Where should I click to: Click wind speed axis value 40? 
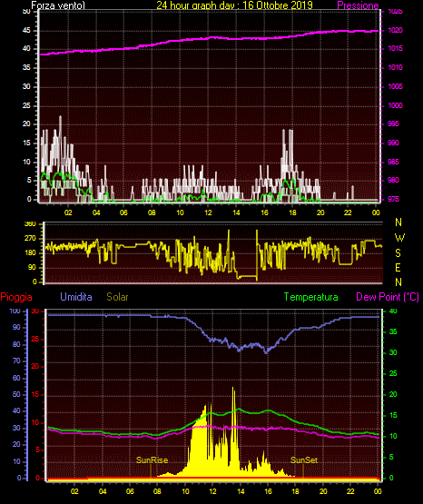26,48
